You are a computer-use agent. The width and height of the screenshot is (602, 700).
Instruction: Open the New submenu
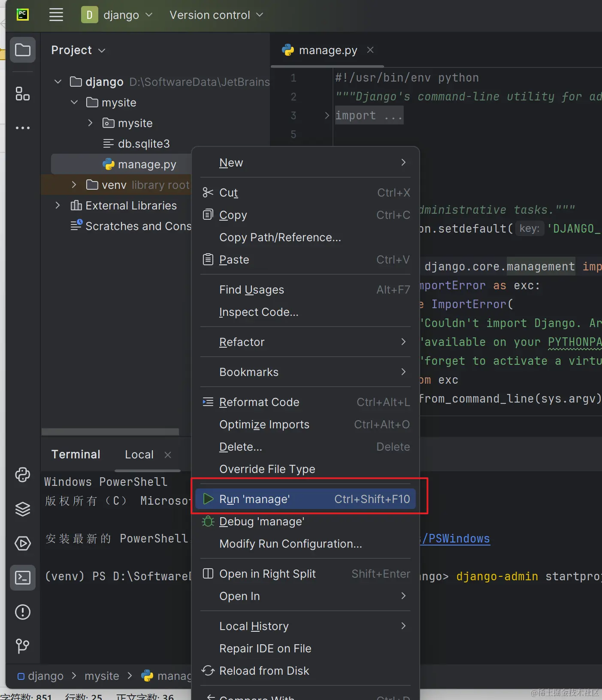click(306, 163)
